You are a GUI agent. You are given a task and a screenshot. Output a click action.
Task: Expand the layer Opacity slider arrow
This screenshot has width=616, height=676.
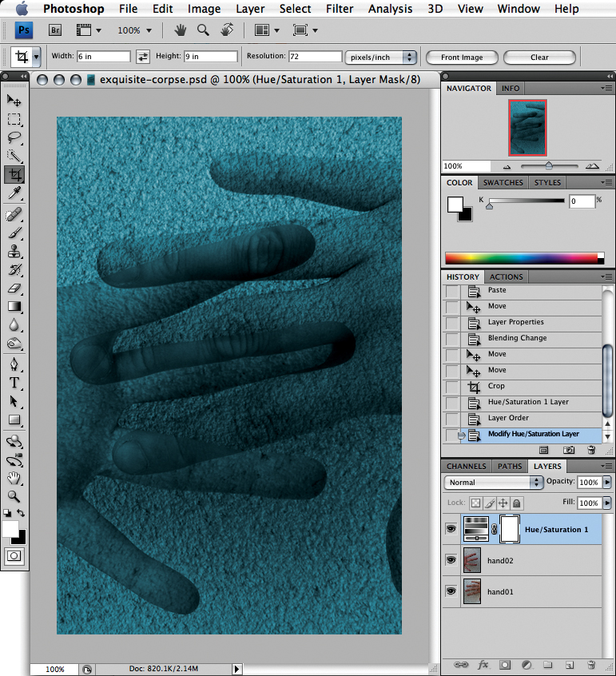pyautogui.click(x=608, y=483)
